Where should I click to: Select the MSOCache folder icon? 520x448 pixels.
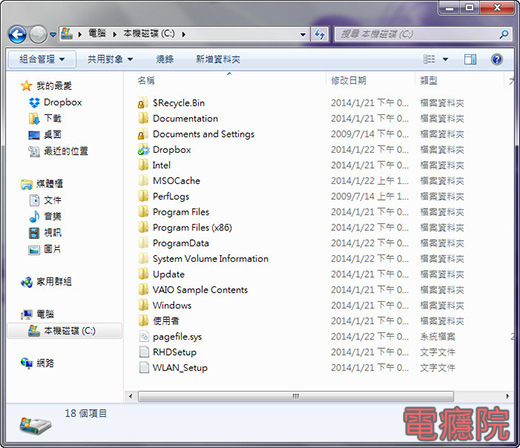(143, 181)
